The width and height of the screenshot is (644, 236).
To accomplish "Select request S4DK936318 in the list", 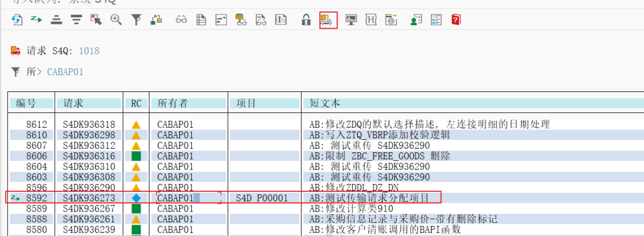I will pos(89,124).
